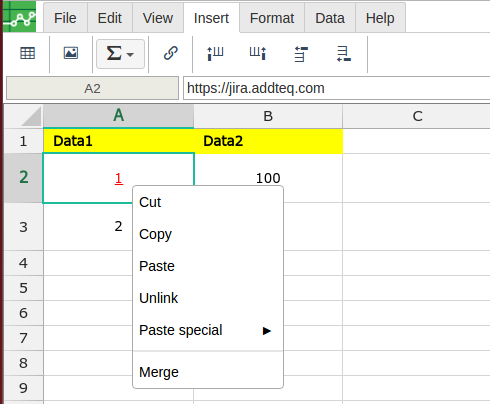
Task: Click insert row above icon
Action: (x=301, y=54)
